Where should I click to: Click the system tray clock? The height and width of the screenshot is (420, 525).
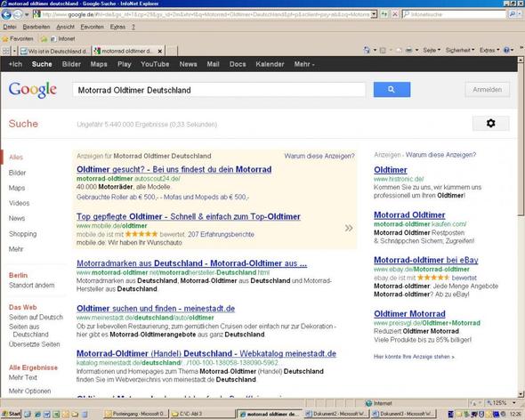(515, 415)
